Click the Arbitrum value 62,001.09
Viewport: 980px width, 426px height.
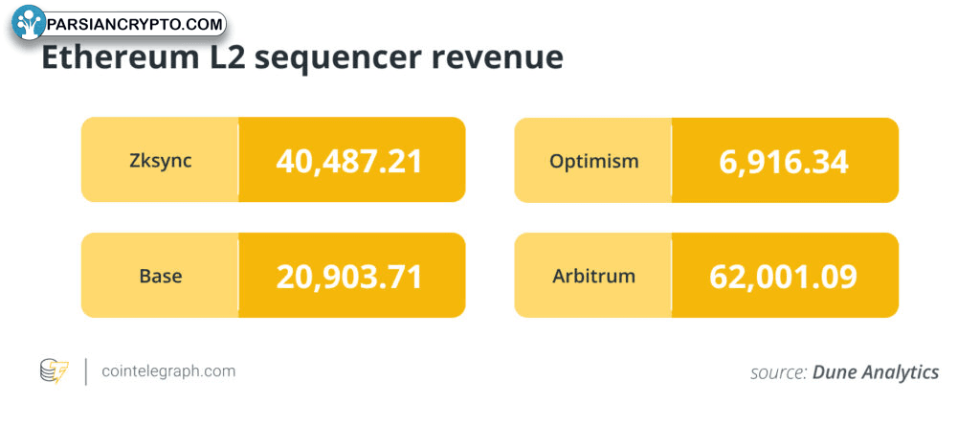click(x=783, y=276)
